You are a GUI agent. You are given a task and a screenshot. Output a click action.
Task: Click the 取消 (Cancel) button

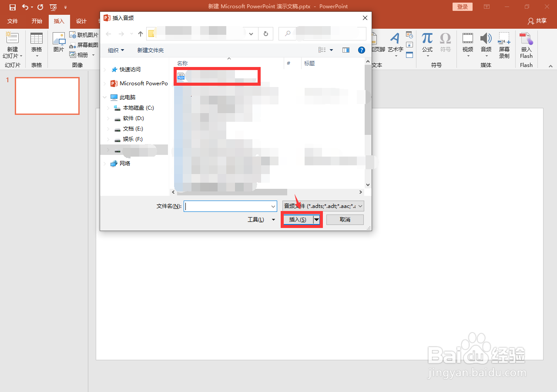coord(345,220)
